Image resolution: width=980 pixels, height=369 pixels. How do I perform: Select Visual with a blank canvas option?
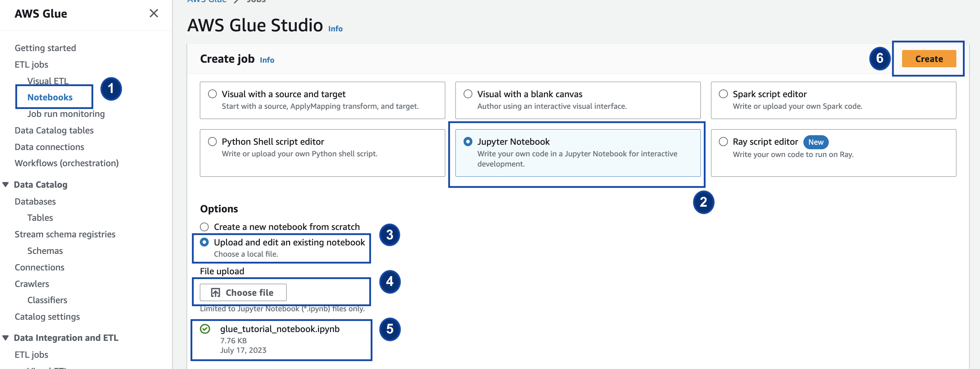[467, 94]
